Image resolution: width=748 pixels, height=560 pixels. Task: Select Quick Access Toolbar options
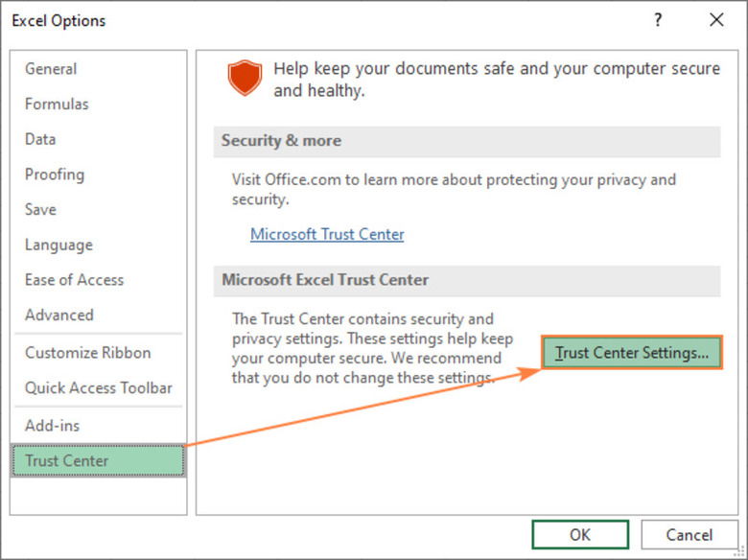click(98, 387)
